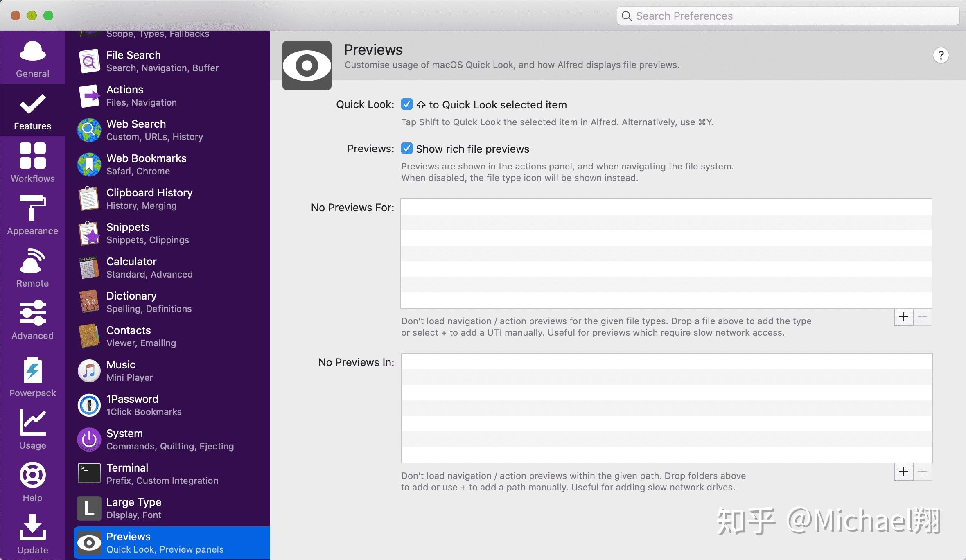Click the question mark help button
This screenshot has height=560, width=966.
click(941, 55)
